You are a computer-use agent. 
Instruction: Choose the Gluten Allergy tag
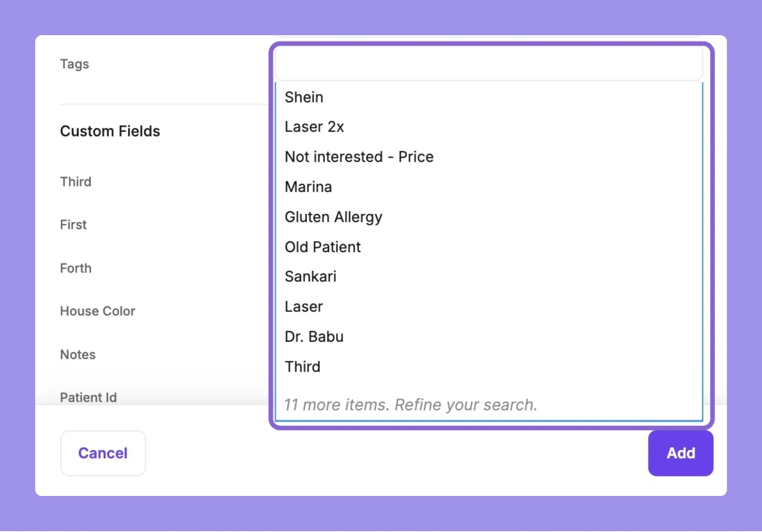(489, 217)
